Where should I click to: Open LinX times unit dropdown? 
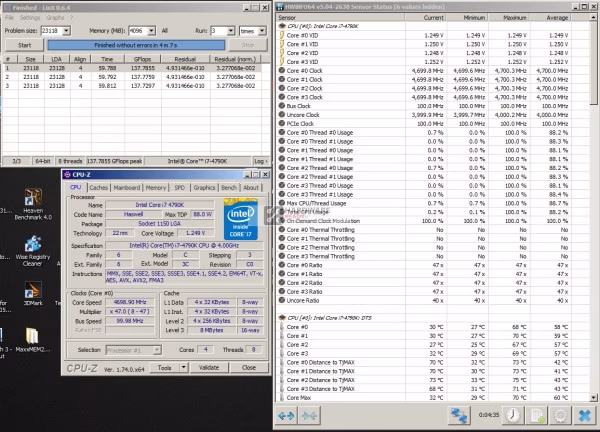pos(262,31)
